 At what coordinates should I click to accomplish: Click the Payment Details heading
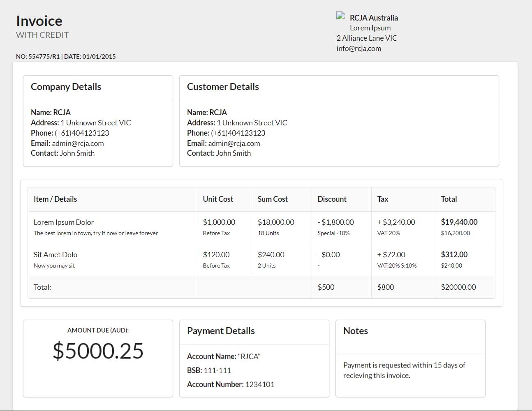tap(221, 331)
